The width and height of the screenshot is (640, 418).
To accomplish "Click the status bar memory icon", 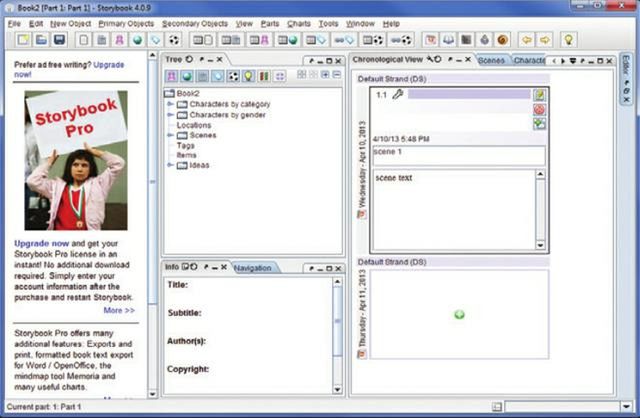I will click(497, 407).
